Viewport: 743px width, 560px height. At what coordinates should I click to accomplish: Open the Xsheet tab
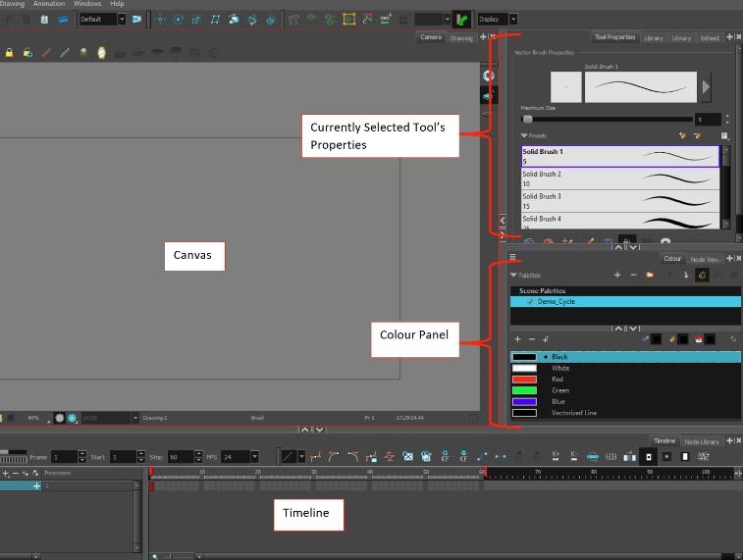[x=710, y=38]
